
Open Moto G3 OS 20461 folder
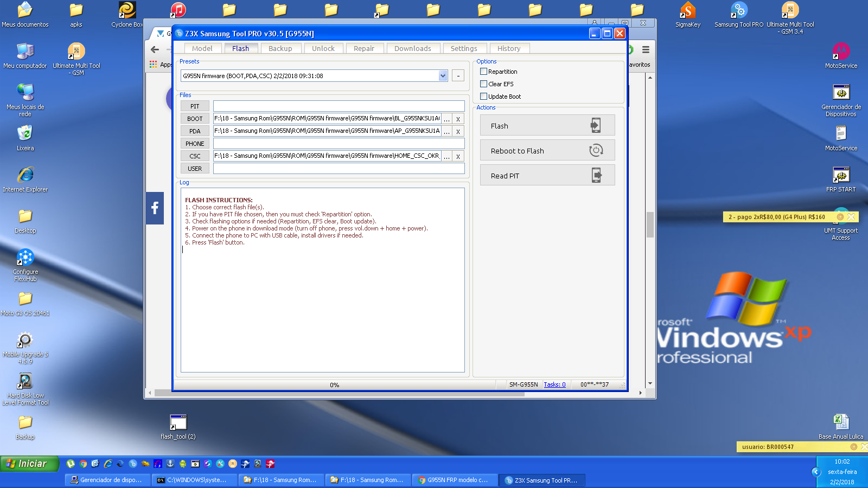25,304
